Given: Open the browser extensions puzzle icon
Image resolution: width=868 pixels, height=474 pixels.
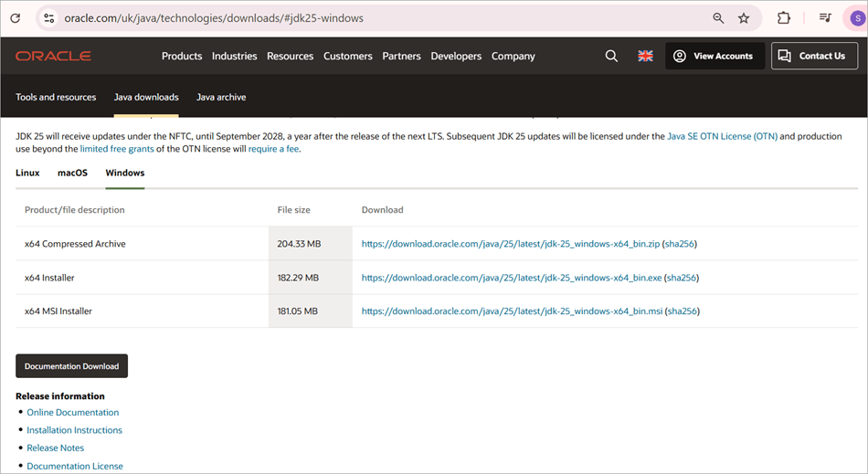Looking at the screenshot, I should pos(783,18).
